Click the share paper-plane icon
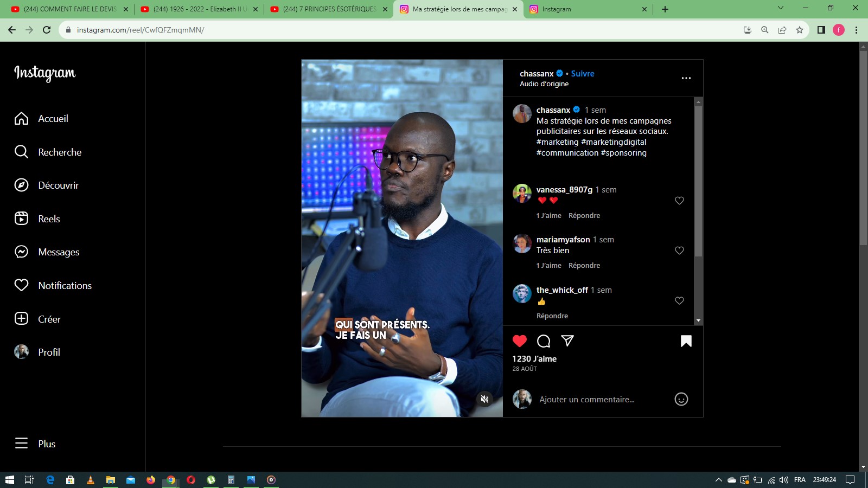This screenshot has height=488, width=868. tap(567, 341)
